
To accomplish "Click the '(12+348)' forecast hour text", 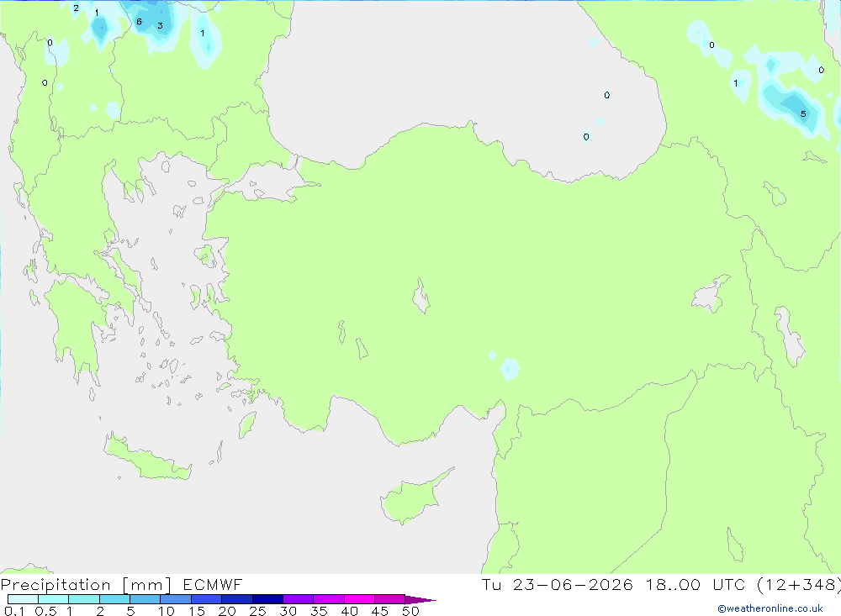I will 799,585.
